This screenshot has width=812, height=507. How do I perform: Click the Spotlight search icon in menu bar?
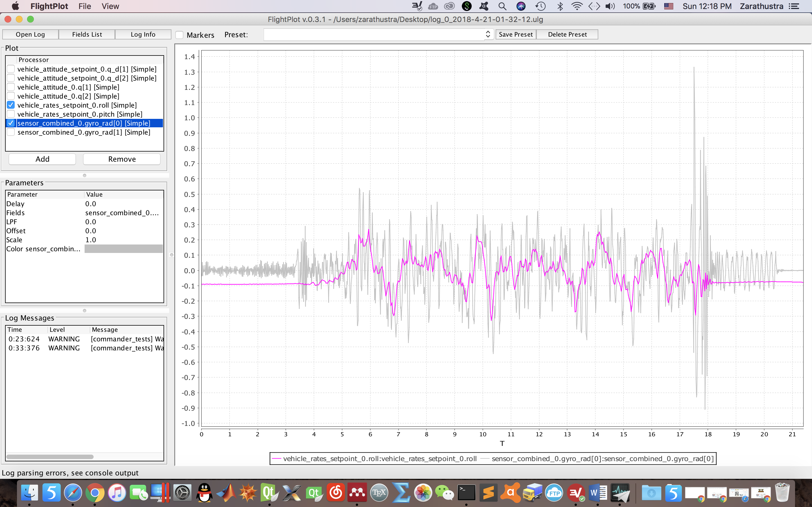pyautogui.click(x=502, y=6)
